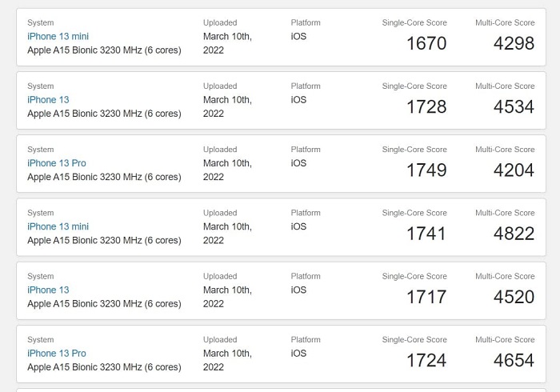The width and height of the screenshot is (560, 392).
Task: Click the multi-core score 4520
Action: coord(514,297)
